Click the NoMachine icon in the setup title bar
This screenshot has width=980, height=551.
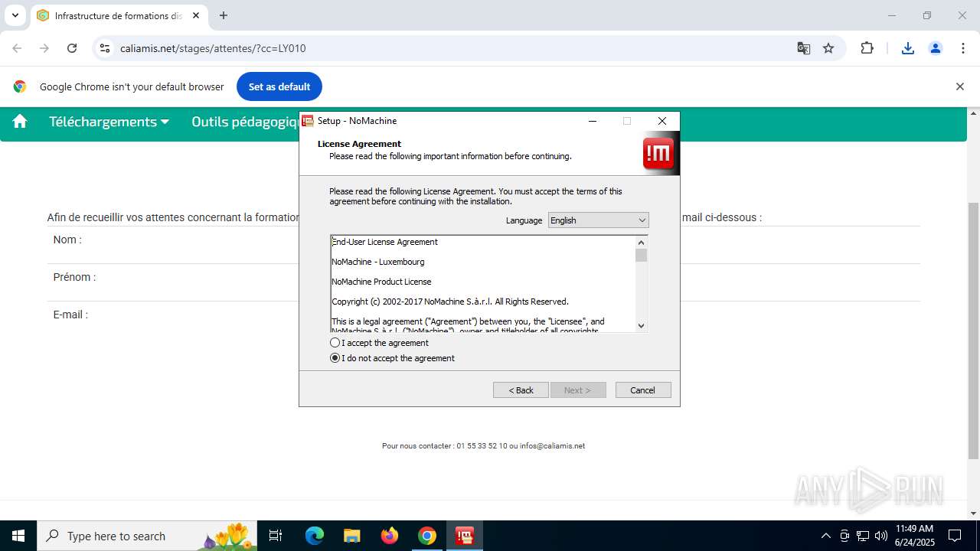click(x=308, y=121)
